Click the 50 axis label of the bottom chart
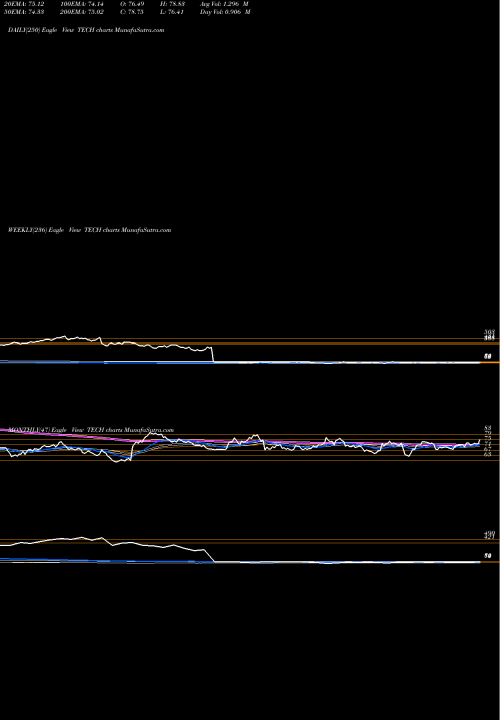 (488, 556)
